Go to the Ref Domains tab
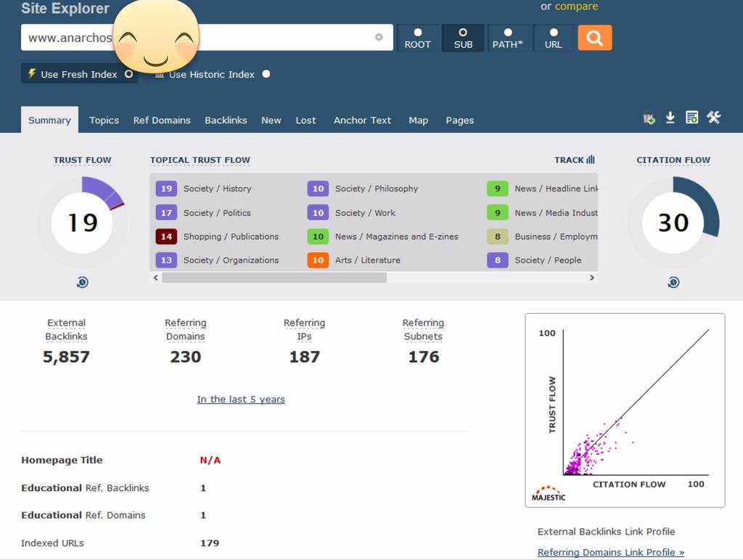Image resolution: width=743 pixels, height=560 pixels. click(x=162, y=120)
